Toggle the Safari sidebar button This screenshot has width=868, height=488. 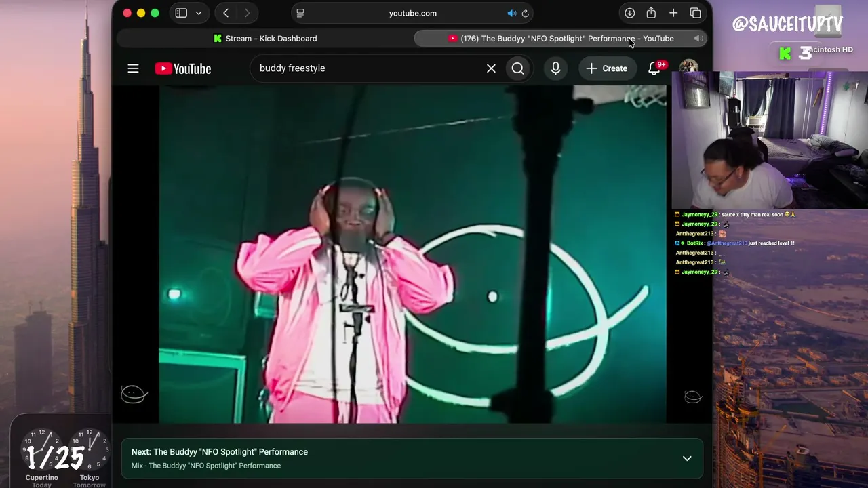tap(181, 13)
